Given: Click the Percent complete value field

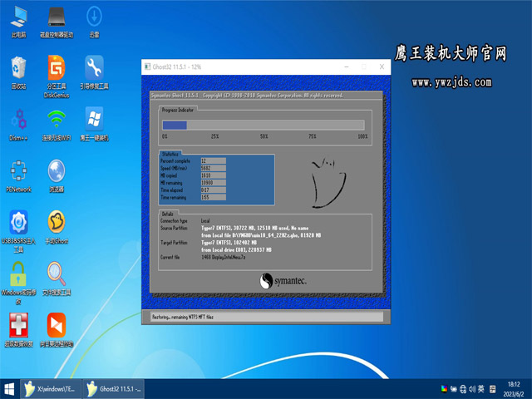Looking at the screenshot, I should (214, 160).
